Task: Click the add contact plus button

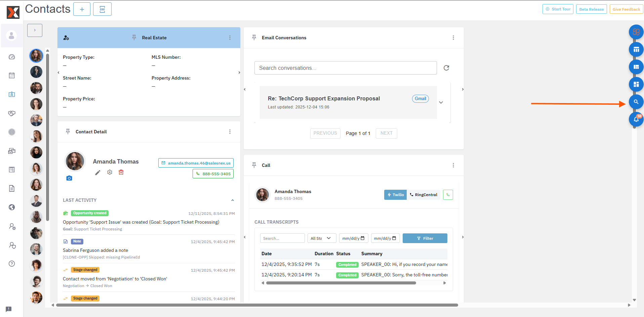Action: [x=82, y=9]
